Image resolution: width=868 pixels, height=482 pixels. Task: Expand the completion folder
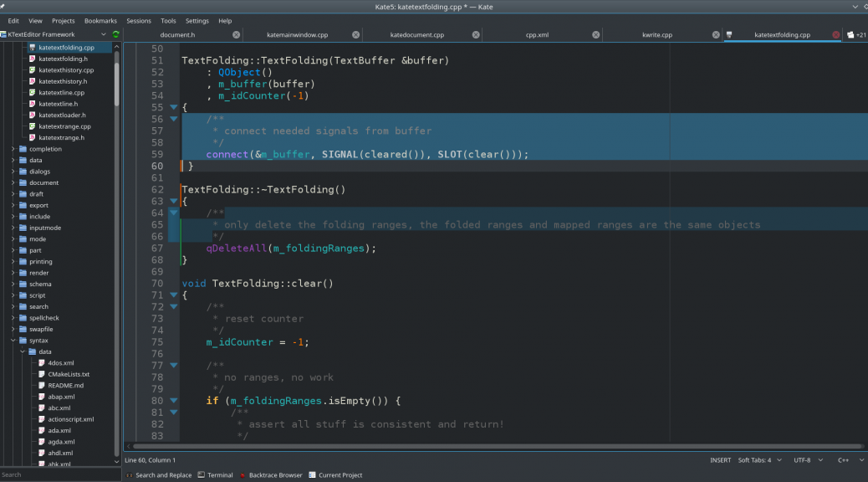(13, 149)
